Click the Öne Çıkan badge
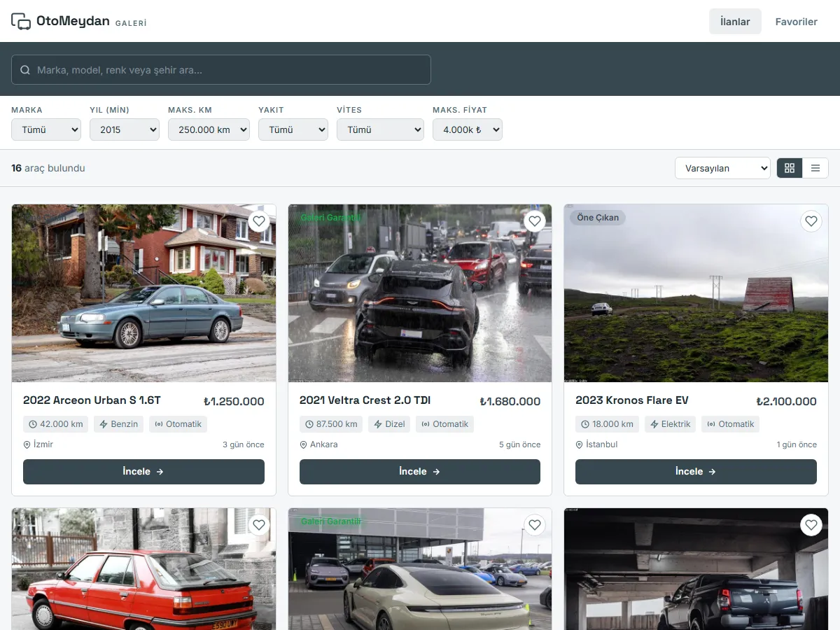This screenshot has height=630, width=840. [x=598, y=218]
